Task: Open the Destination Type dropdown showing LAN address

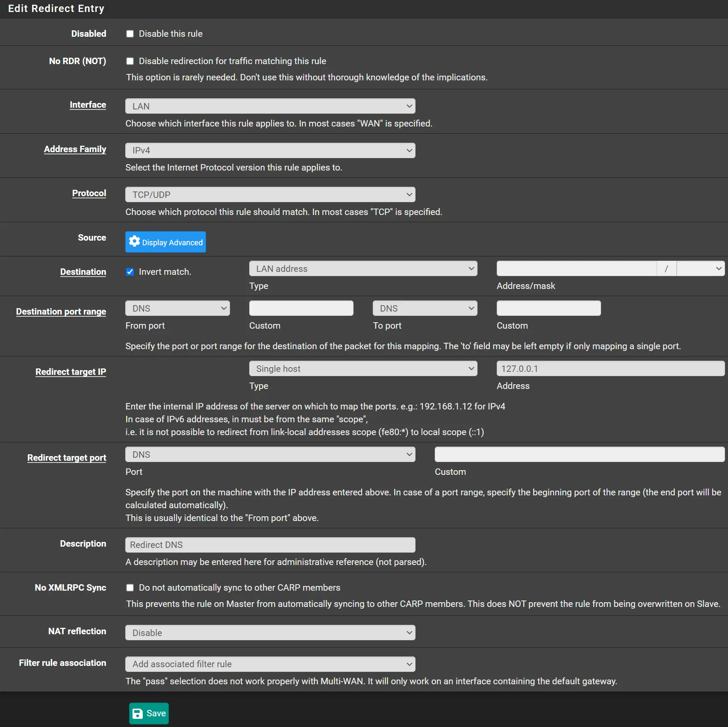Action: (363, 268)
